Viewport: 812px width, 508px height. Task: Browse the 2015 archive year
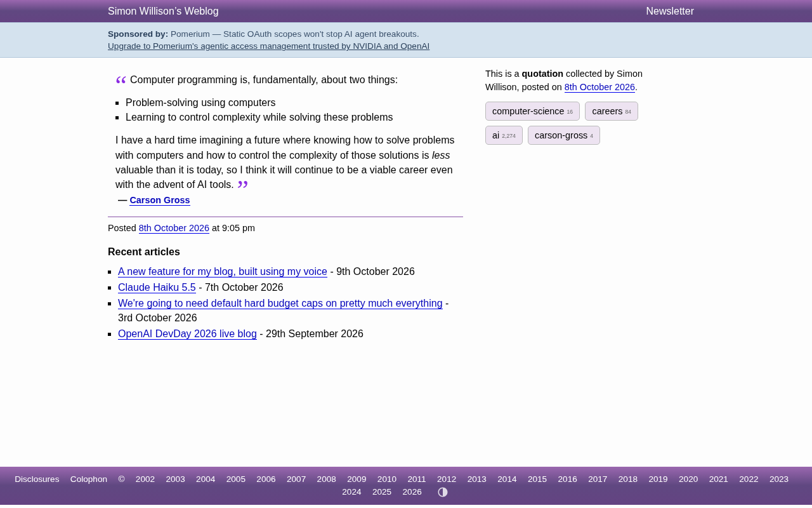(x=537, y=479)
